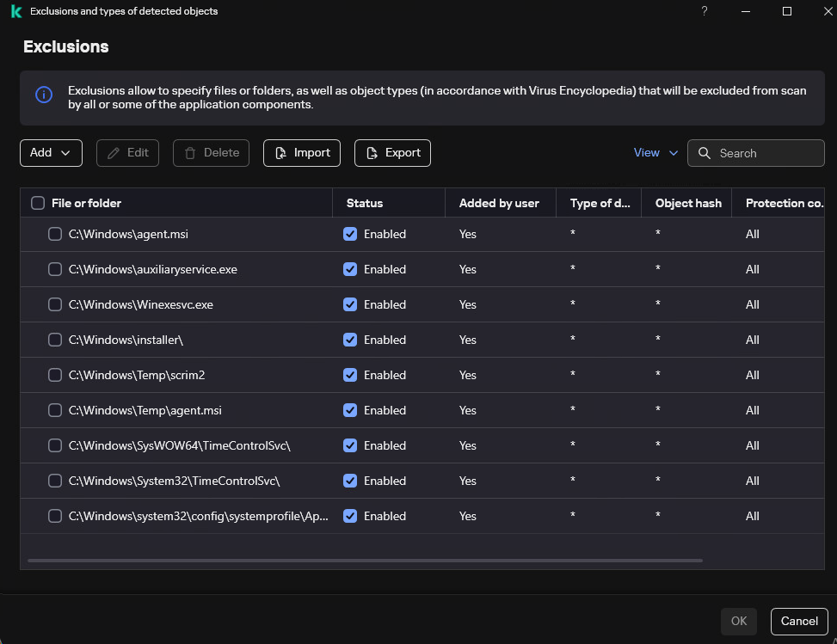Expand the View dropdown
This screenshot has height=644, width=837.
click(x=655, y=153)
